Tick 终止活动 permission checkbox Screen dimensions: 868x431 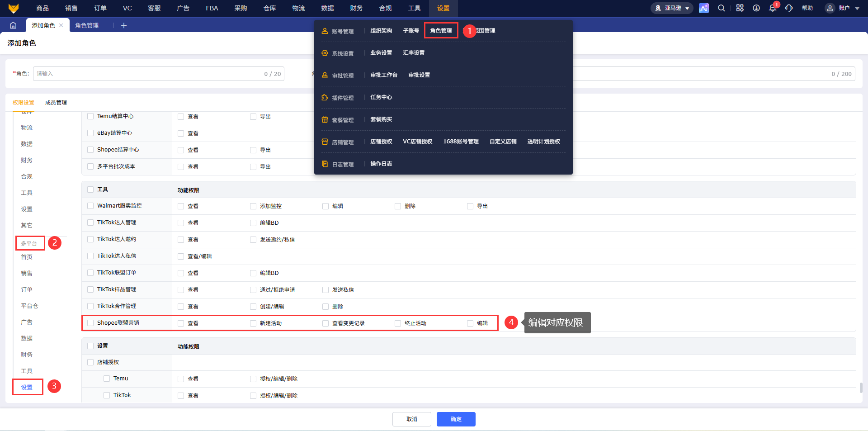398,323
